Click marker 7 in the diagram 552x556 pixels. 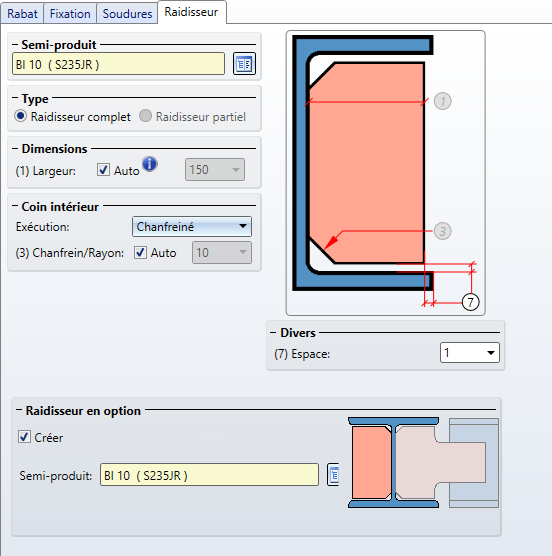(x=470, y=302)
